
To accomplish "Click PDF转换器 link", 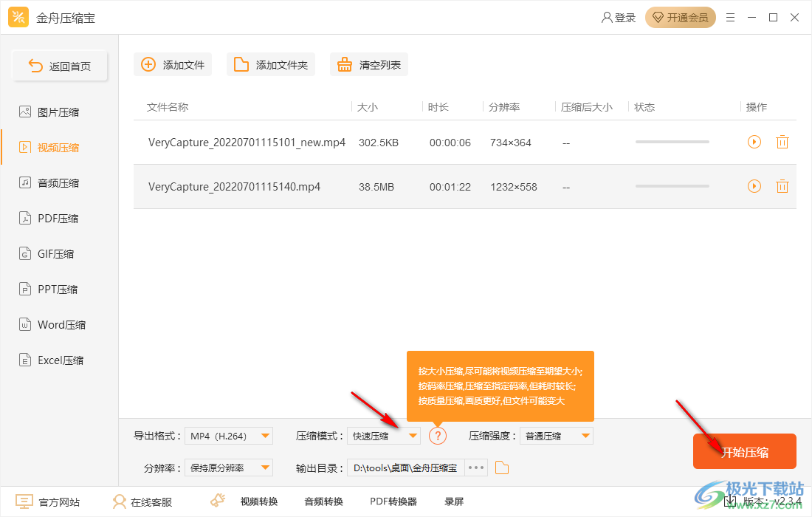I will pos(393,501).
